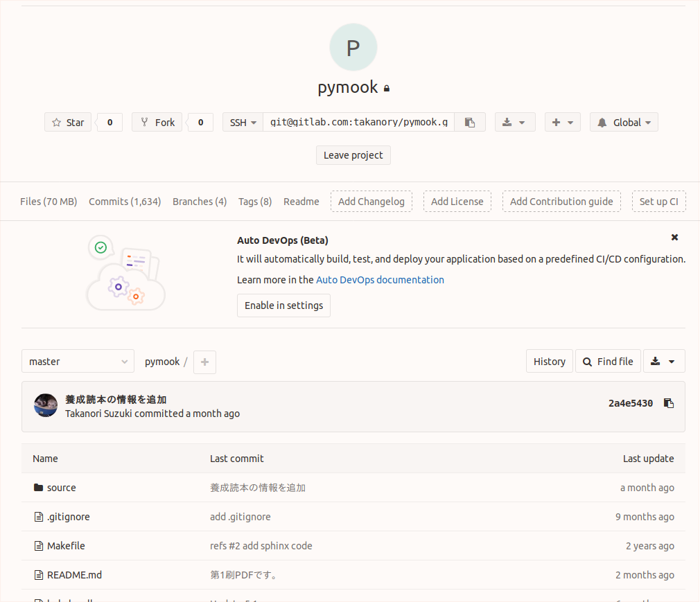Star the pymook project

click(x=68, y=123)
